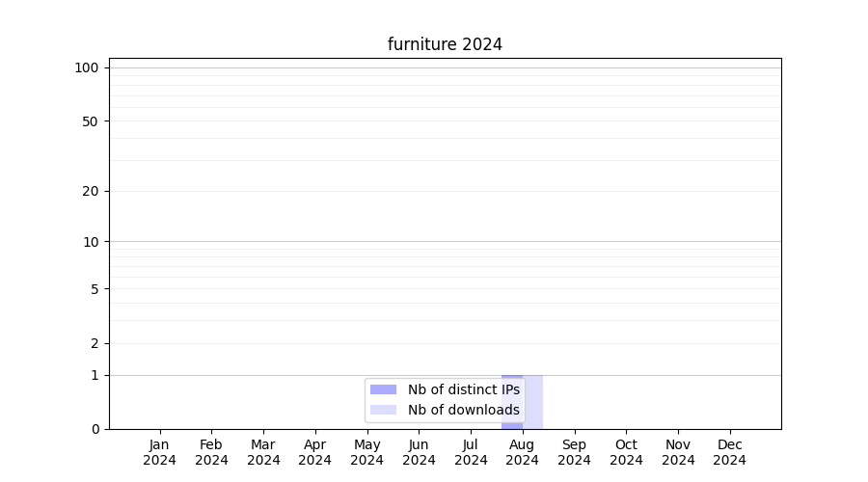Select the 'Nb of downloads' legend label

[x=463, y=410]
